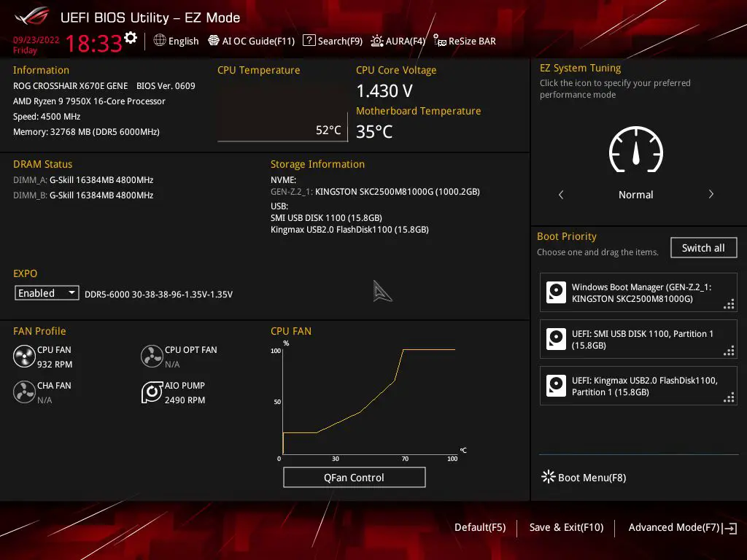The height and width of the screenshot is (560, 747).
Task: Click the CHA FAN icon
Action: 24,392
